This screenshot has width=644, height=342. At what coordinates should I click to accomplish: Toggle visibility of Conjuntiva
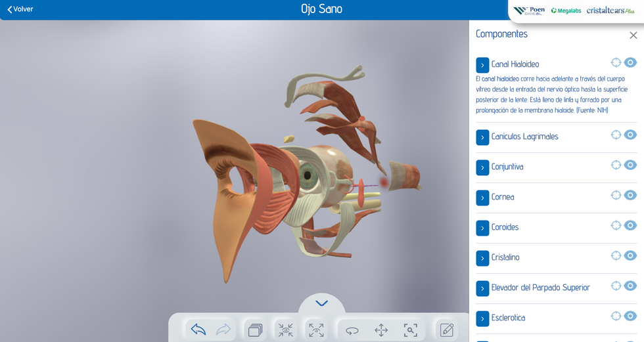[630, 165]
